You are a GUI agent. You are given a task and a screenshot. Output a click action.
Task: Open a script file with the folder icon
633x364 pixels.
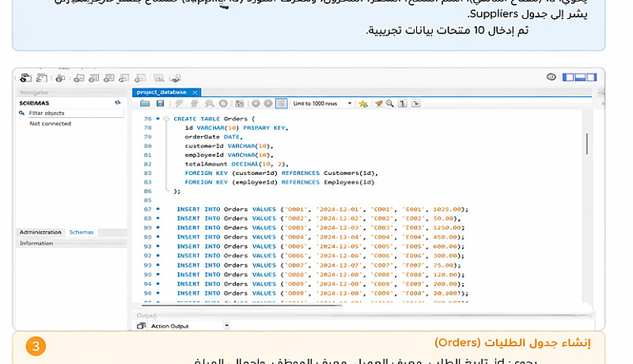point(145,104)
